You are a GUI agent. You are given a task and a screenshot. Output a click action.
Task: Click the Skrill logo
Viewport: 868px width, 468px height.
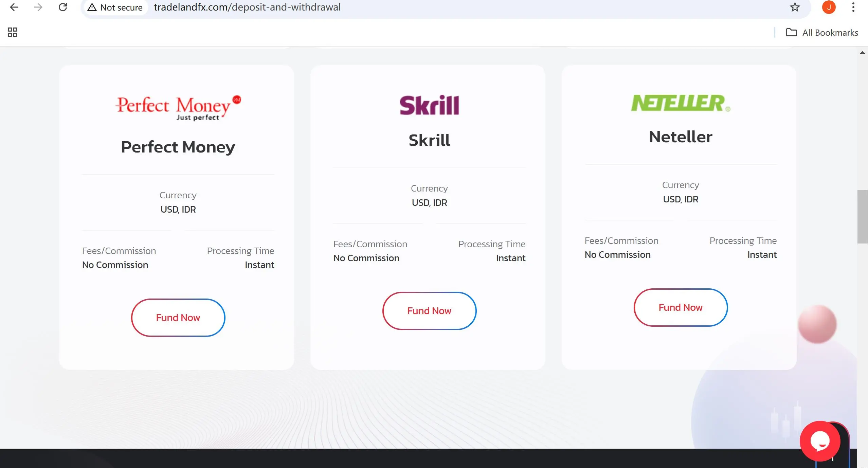point(429,105)
